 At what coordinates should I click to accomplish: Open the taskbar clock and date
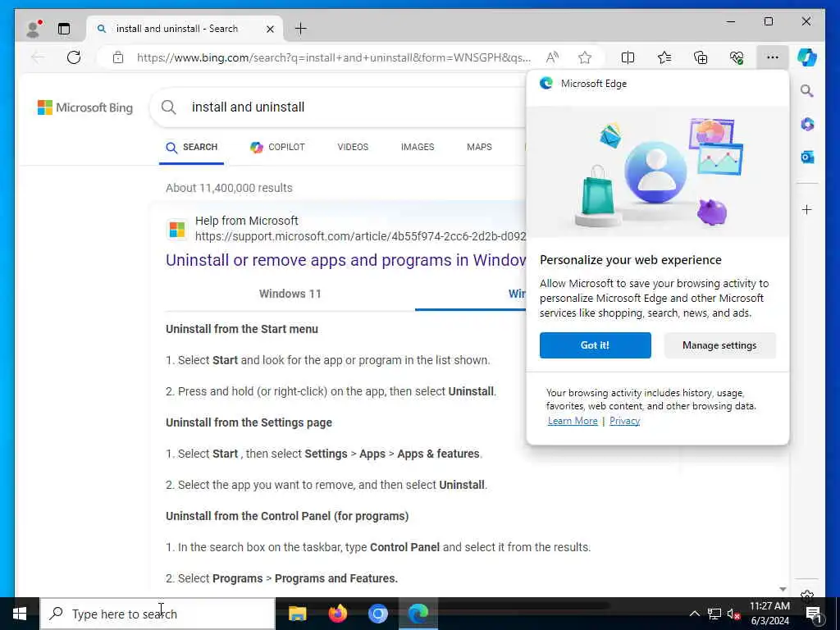[769, 614]
